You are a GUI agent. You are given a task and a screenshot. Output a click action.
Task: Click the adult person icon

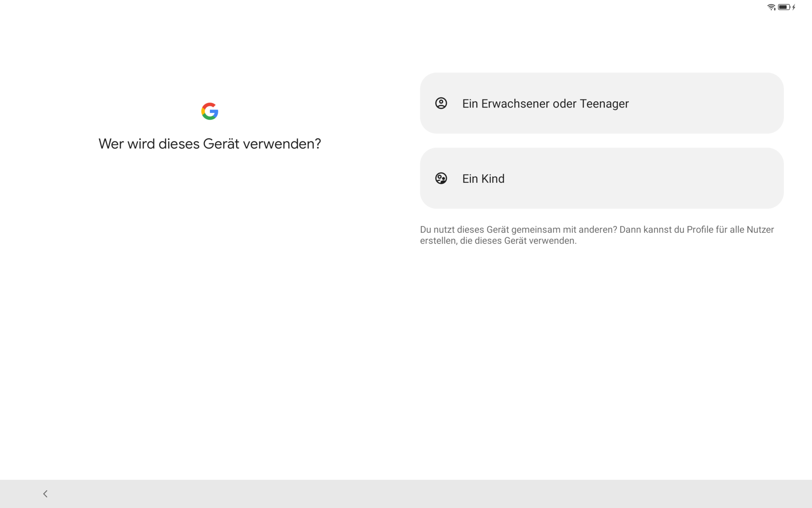[x=441, y=103]
